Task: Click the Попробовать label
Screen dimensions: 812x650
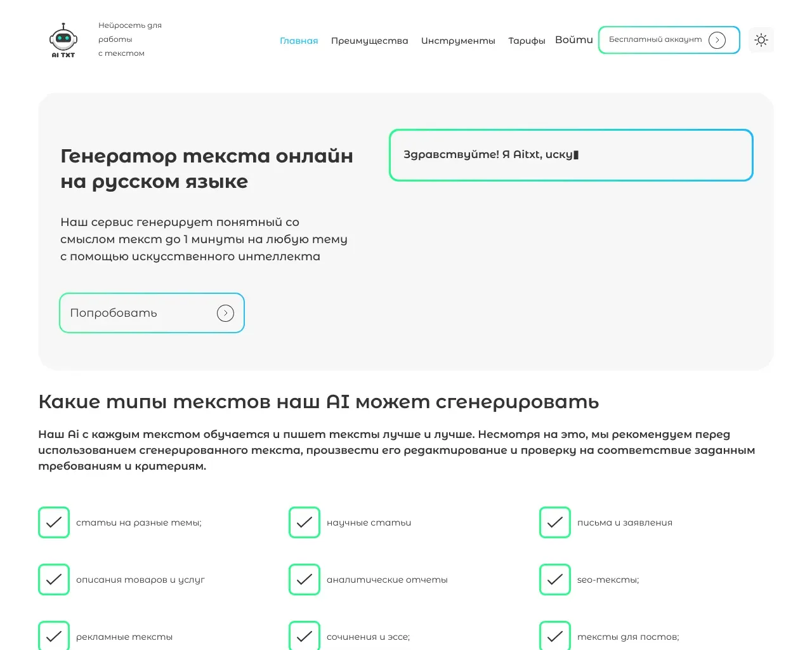Action: coord(114,313)
